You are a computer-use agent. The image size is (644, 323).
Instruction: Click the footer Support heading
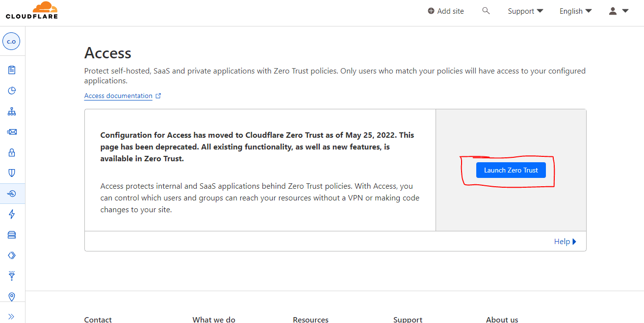click(x=408, y=320)
